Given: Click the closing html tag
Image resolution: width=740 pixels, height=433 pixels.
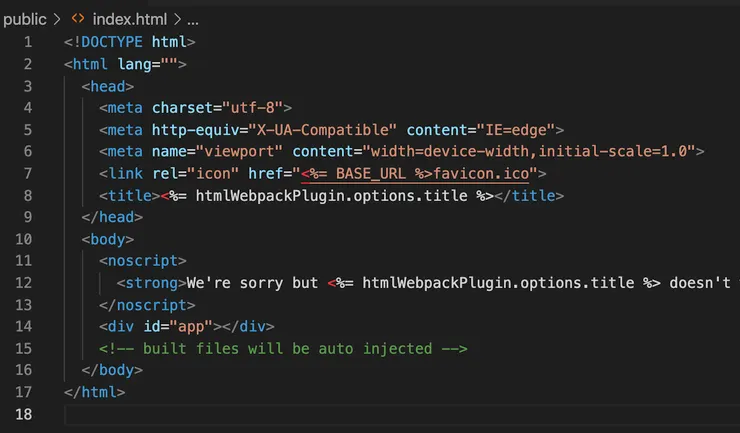Looking at the screenshot, I should coord(94,392).
